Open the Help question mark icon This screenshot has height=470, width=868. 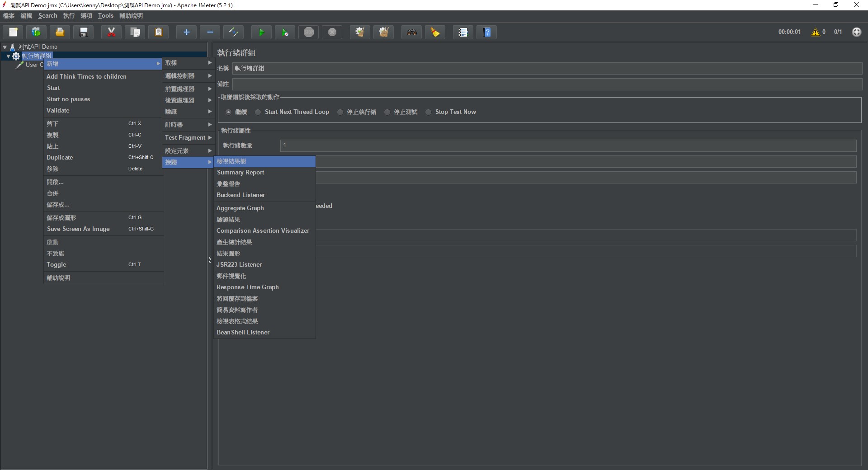(487, 32)
